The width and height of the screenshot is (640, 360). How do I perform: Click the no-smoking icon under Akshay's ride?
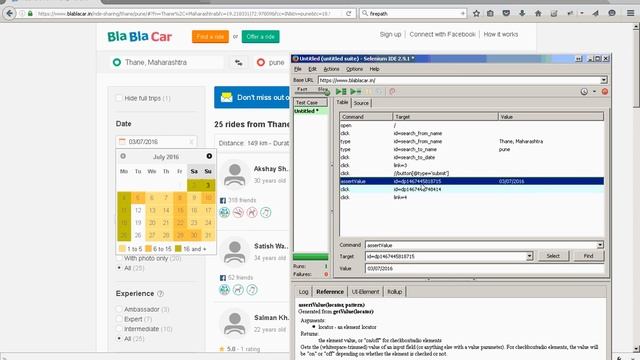pyautogui.click(x=238, y=212)
